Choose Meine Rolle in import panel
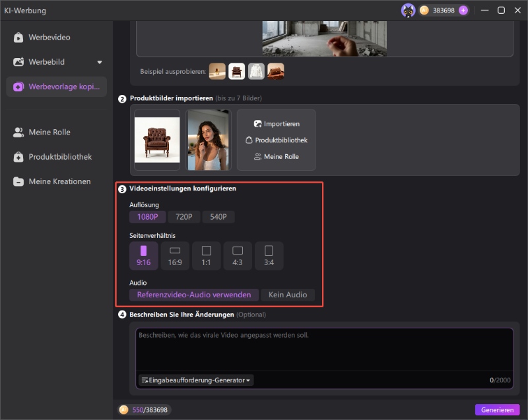 [277, 156]
